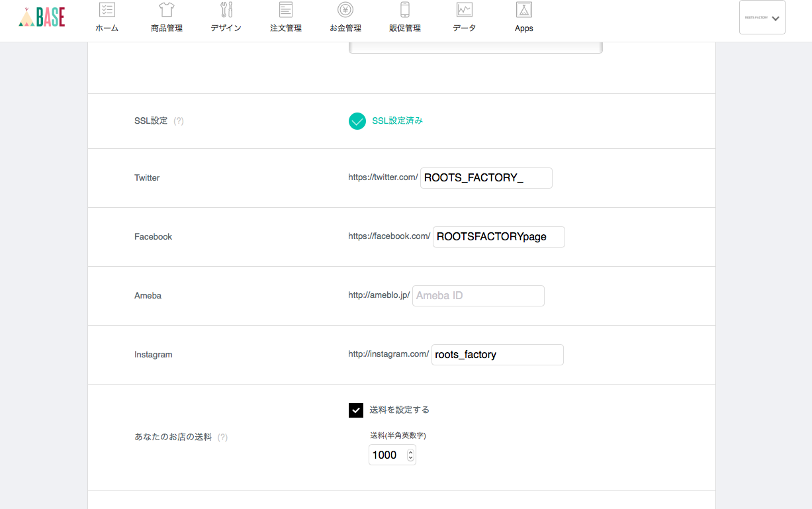Click the 送料 amount field showing 1000
This screenshot has height=509, width=812.
point(386,455)
